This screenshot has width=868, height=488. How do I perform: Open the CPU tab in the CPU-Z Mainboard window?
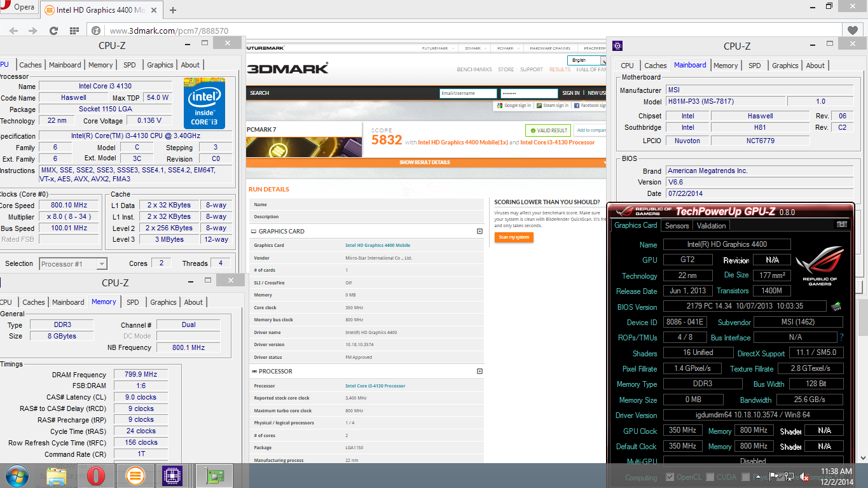click(x=627, y=66)
